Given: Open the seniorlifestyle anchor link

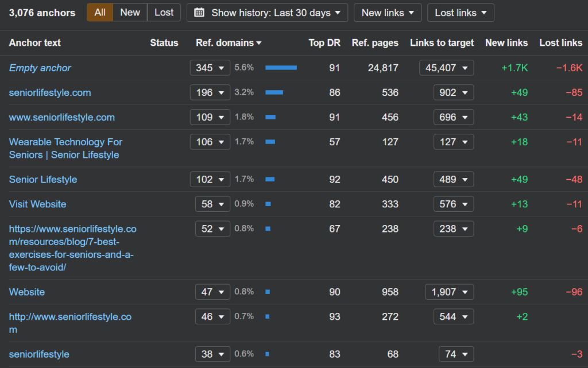Looking at the screenshot, I should point(39,354).
